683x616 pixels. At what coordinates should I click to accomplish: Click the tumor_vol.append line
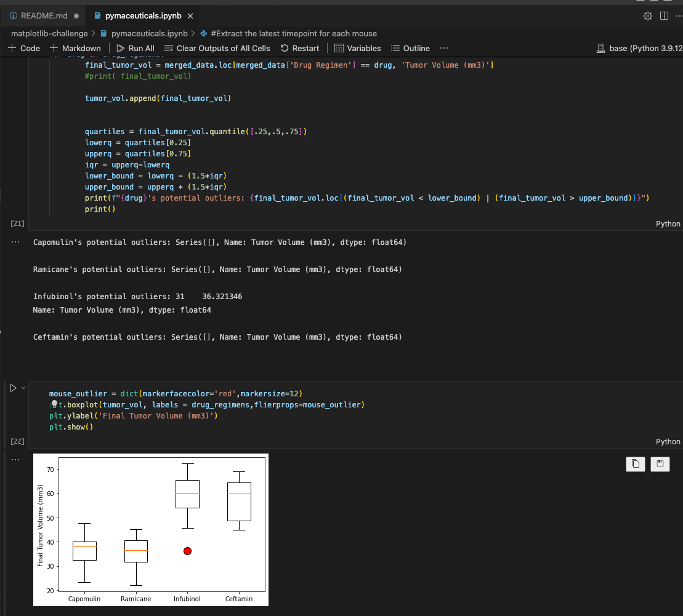(158, 98)
